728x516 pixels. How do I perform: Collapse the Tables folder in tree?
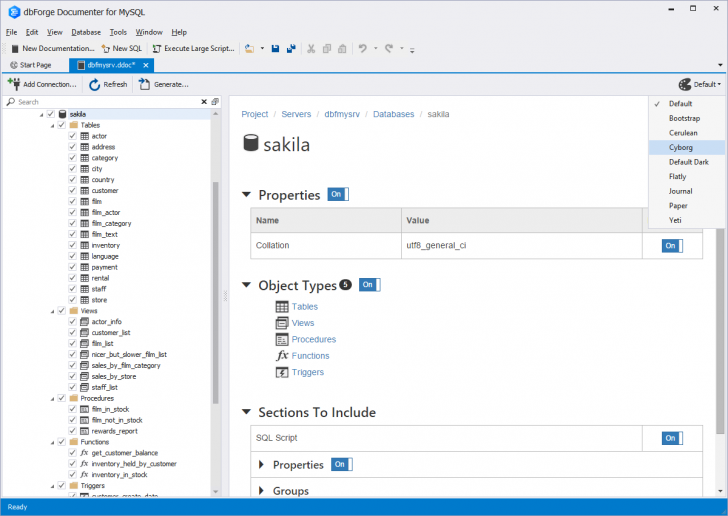pos(52,125)
